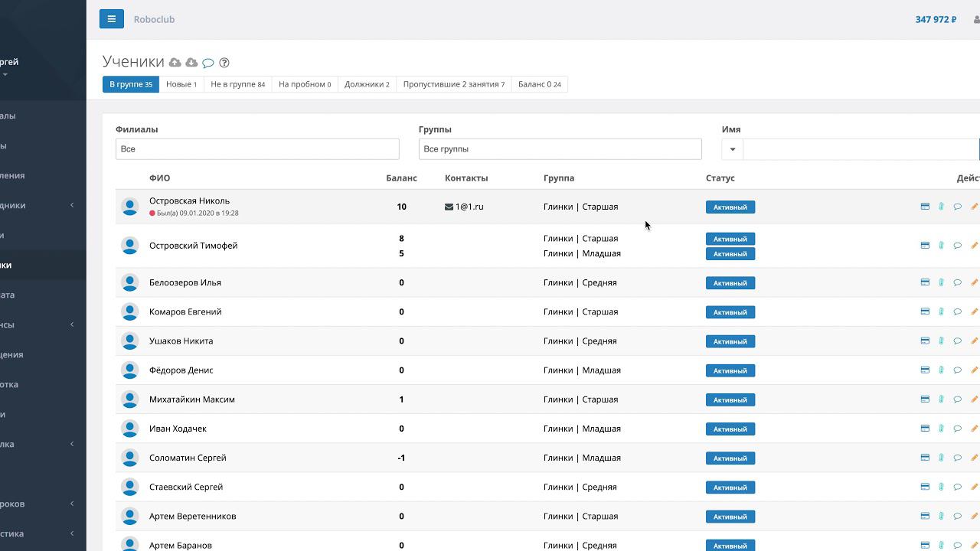
Task: Open payment card icon for Островский Тимофей
Action: tap(925, 246)
